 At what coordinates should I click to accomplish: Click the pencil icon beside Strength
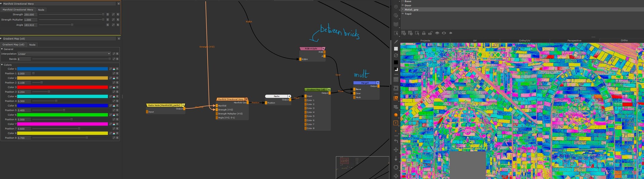[x=113, y=14]
